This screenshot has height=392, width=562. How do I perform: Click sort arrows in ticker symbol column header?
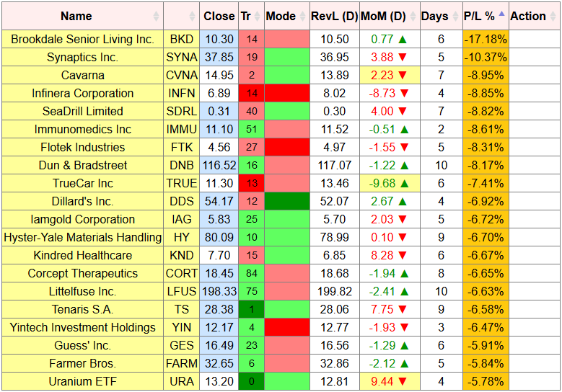[192, 16]
